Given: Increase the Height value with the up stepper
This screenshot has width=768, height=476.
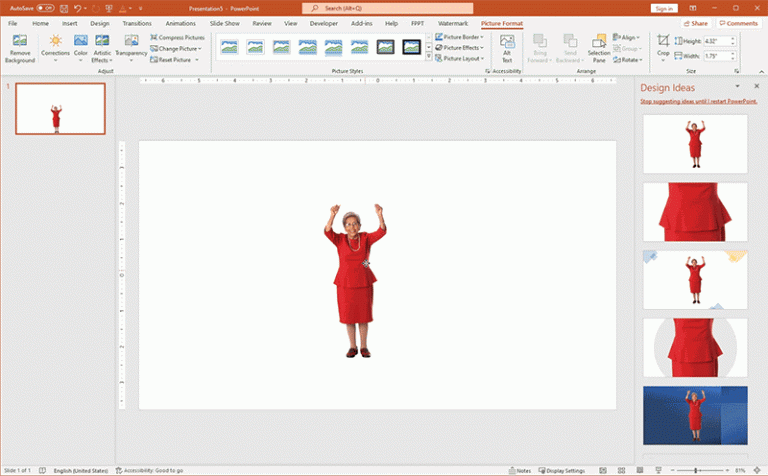Looking at the screenshot, I should tap(733, 39).
